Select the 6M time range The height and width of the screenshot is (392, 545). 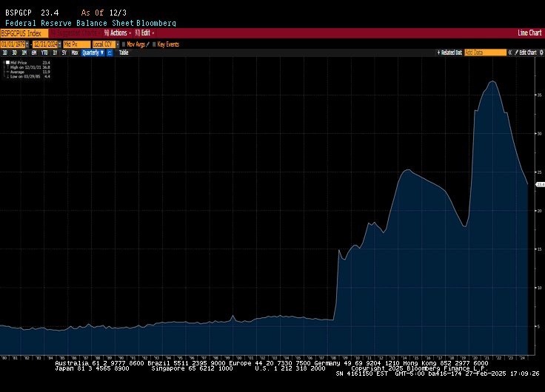34,53
